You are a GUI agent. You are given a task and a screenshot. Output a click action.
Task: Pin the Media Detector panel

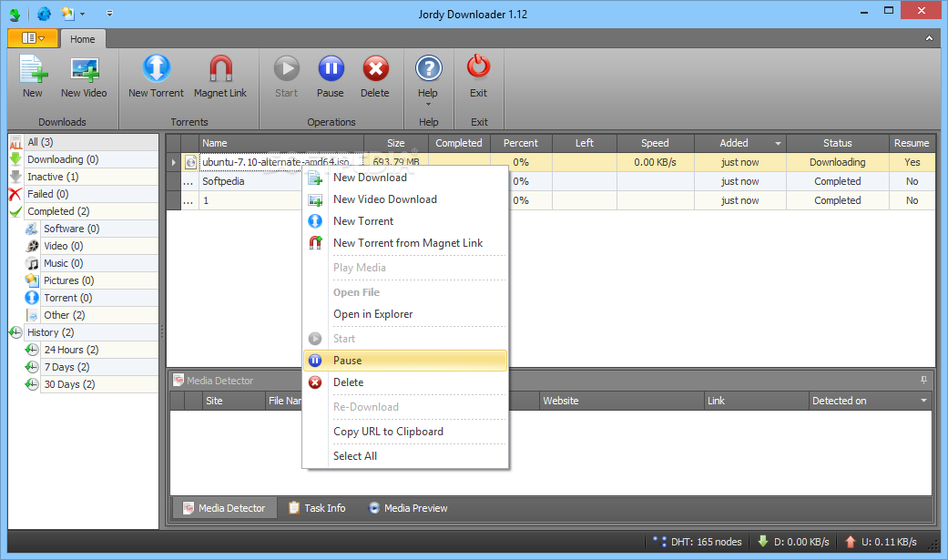click(923, 381)
